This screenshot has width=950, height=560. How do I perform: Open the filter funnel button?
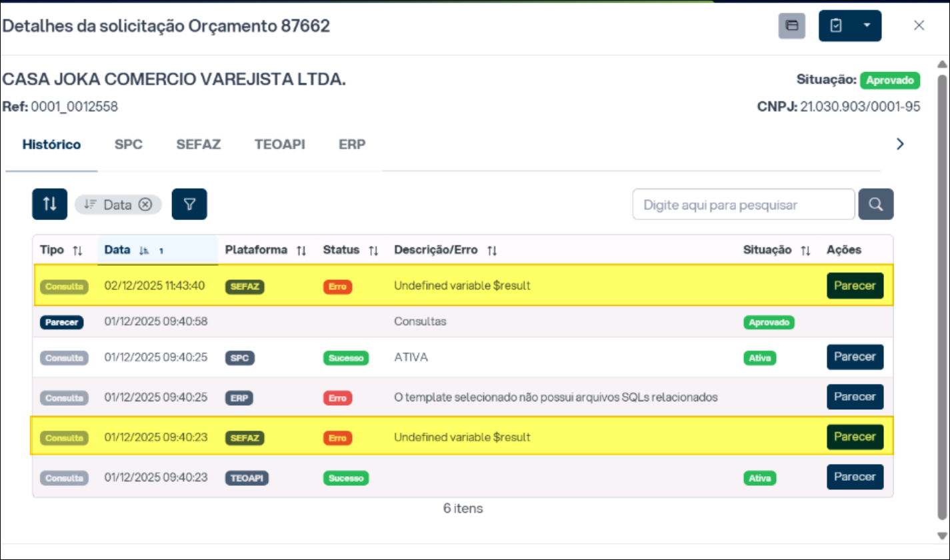click(x=189, y=204)
